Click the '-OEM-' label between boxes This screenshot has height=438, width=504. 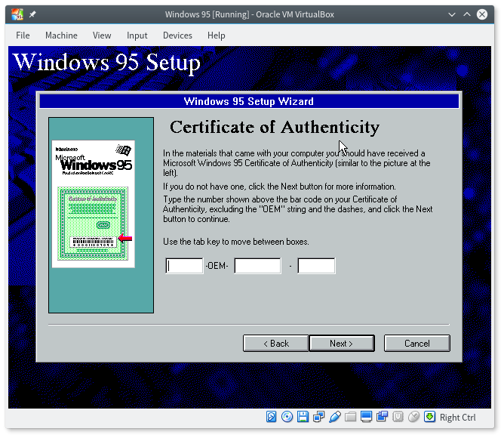point(217,266)
